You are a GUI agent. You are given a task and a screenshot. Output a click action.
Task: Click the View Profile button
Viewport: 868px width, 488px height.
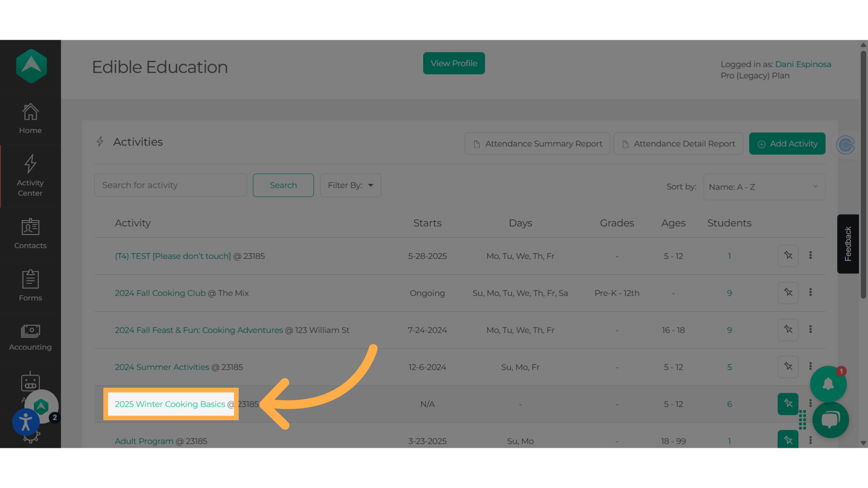pyautogui.click(x=454, y=63)
